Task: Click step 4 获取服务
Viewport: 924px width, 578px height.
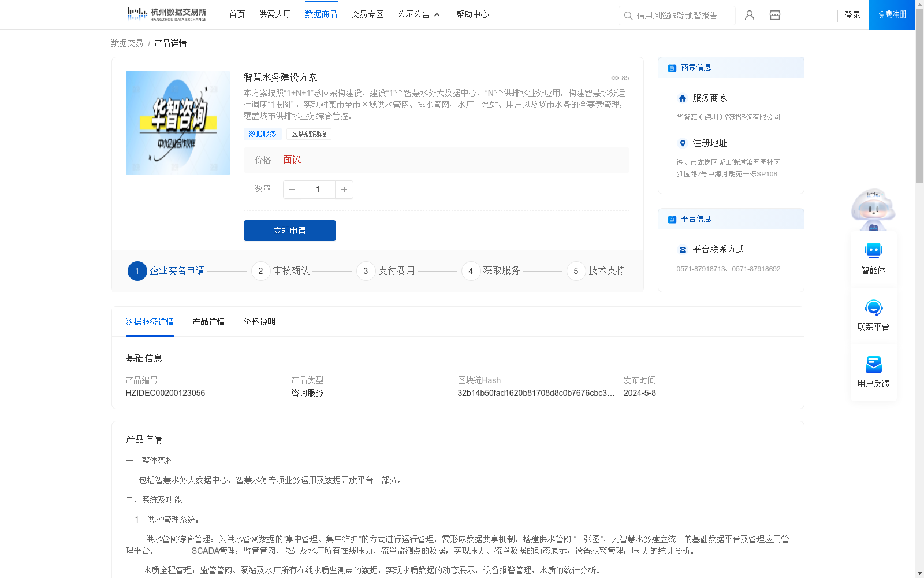Action: (491, 271)
